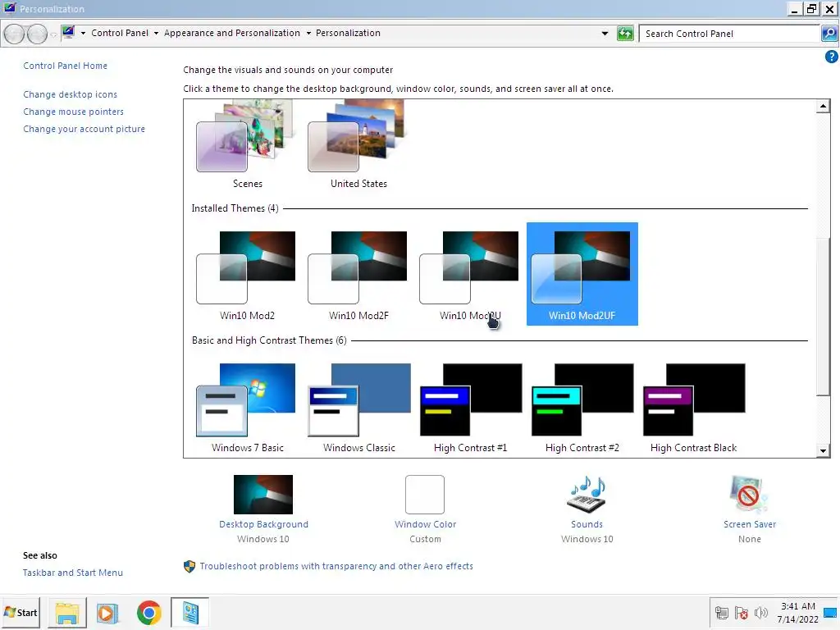Open the Aero transparency troubleshooter link
This screenshot has width=840, height=630.
pos(336,566)
